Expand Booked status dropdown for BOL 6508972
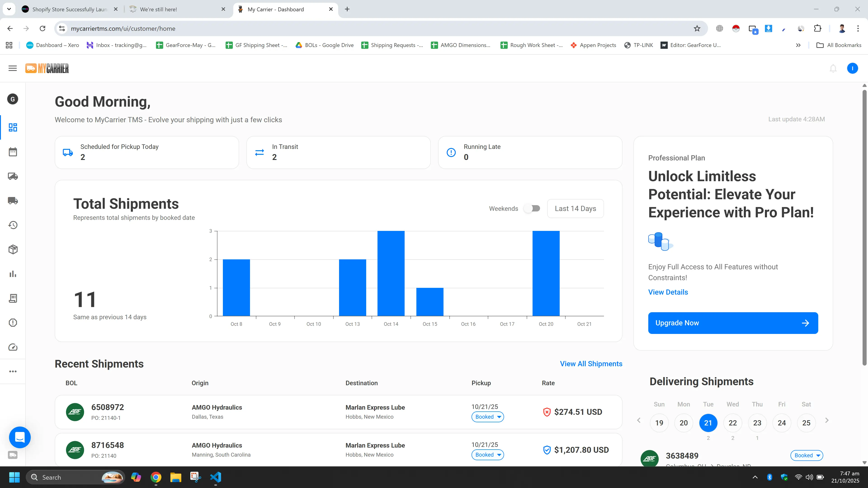868x488 pixels. (488, 417)
